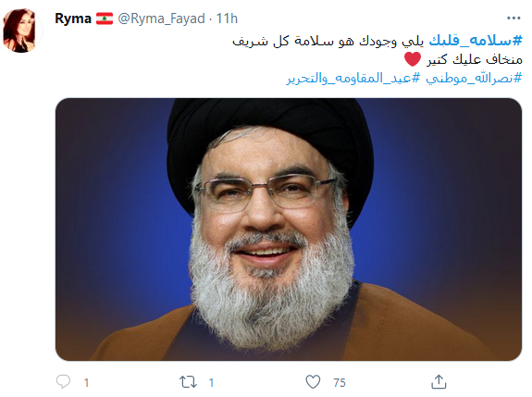The image size is (532, 397).
Task: Click the reply count of 1
Action: (87, 383)
